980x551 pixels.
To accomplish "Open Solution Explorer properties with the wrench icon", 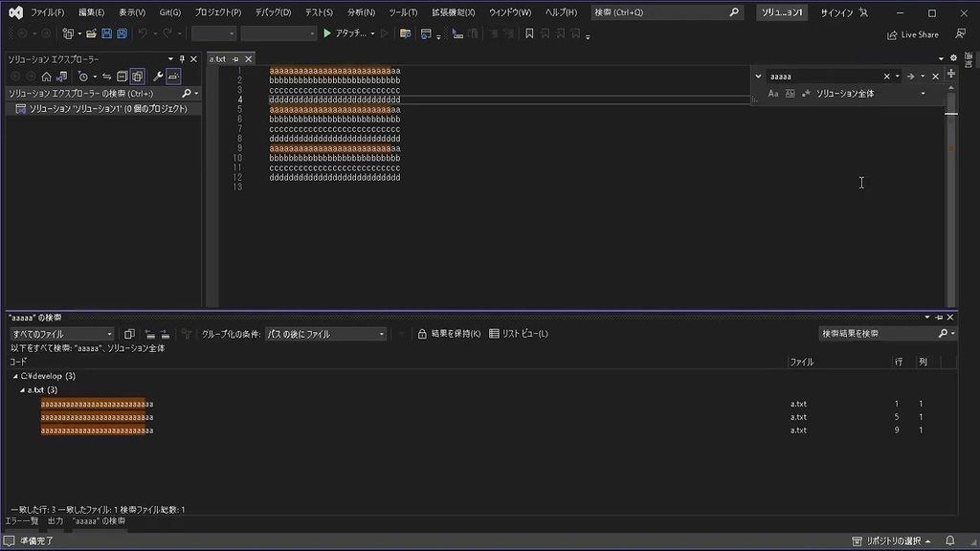I will (x=159, y=76).
